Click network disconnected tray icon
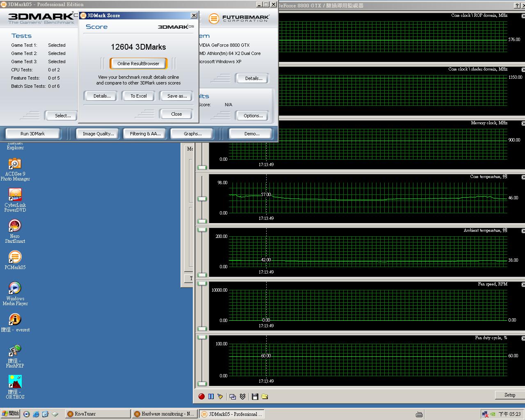Image resolution: width=525 pixels, height=420 pixels. pos(485,414)
